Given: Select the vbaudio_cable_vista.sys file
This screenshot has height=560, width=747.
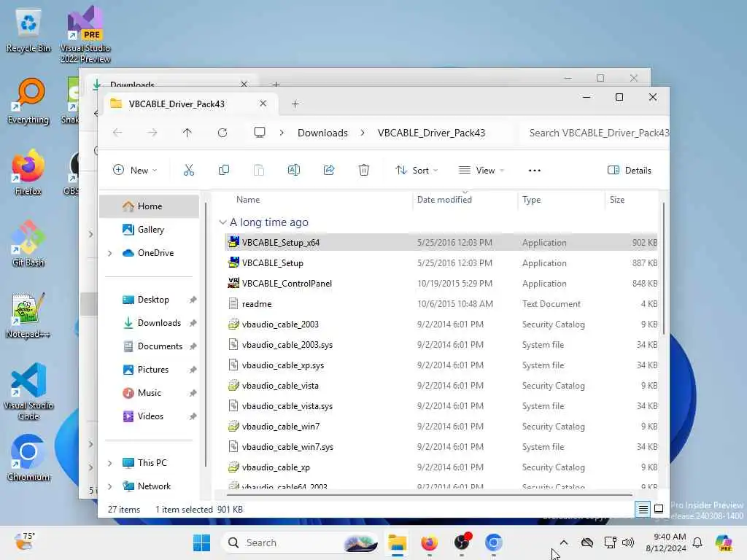Looking at the screenshot, I should [441, 407].
